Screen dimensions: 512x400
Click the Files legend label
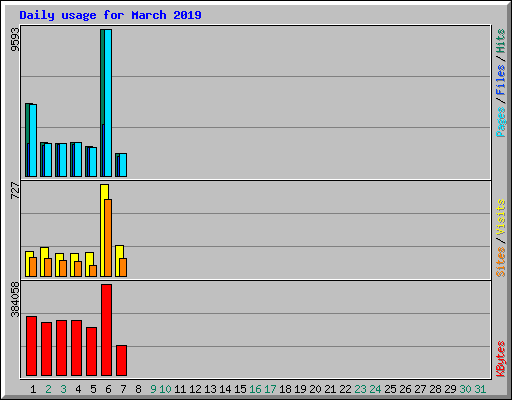[500, 79]
